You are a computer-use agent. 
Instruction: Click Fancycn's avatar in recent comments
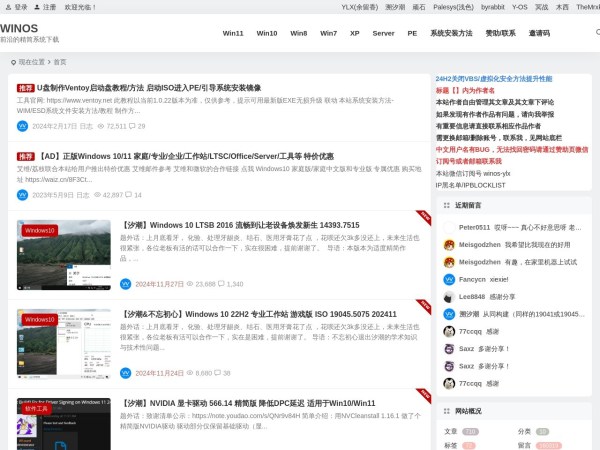(x=450, y=279)
